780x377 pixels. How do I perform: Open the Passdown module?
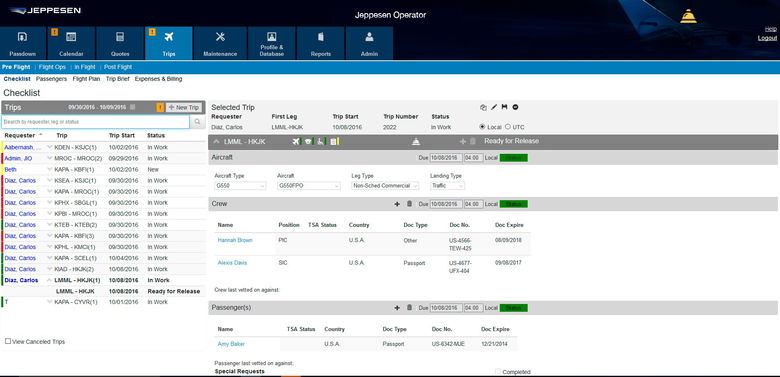click(23, 43)
